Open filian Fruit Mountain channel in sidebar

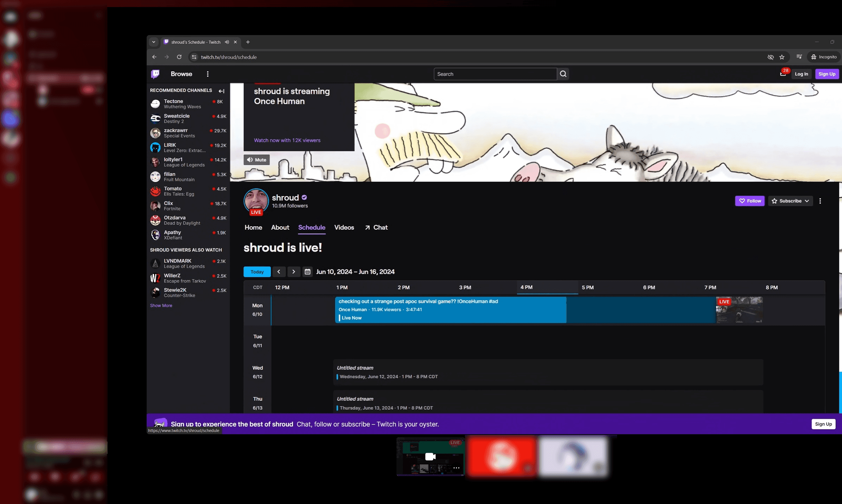coord(188,177)
